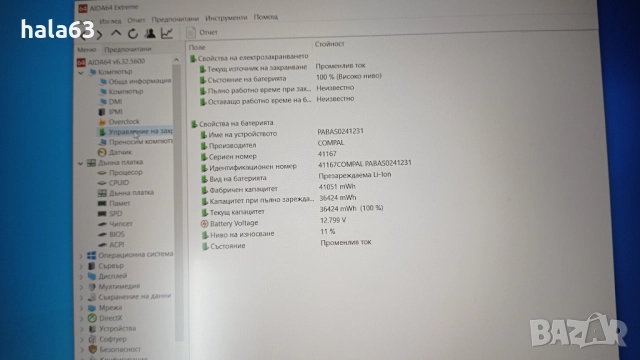640x360 pixels.
Task: Click the Операционна система Windows icon
Action: [x=92, y=255]
